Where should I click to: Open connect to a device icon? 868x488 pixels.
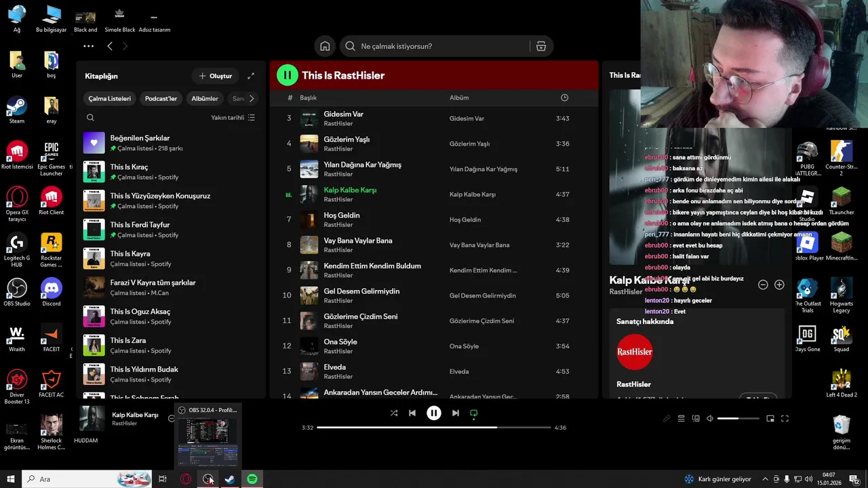tap(696, 419)
